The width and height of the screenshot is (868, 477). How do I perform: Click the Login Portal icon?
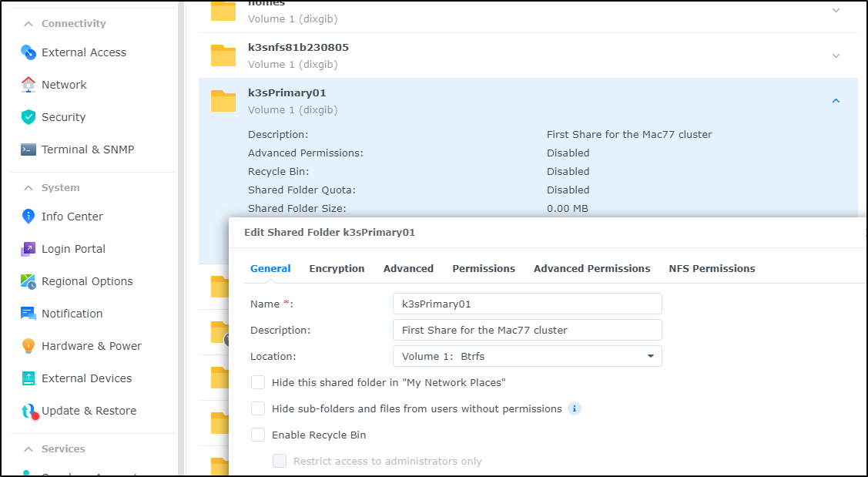[28, 250]
